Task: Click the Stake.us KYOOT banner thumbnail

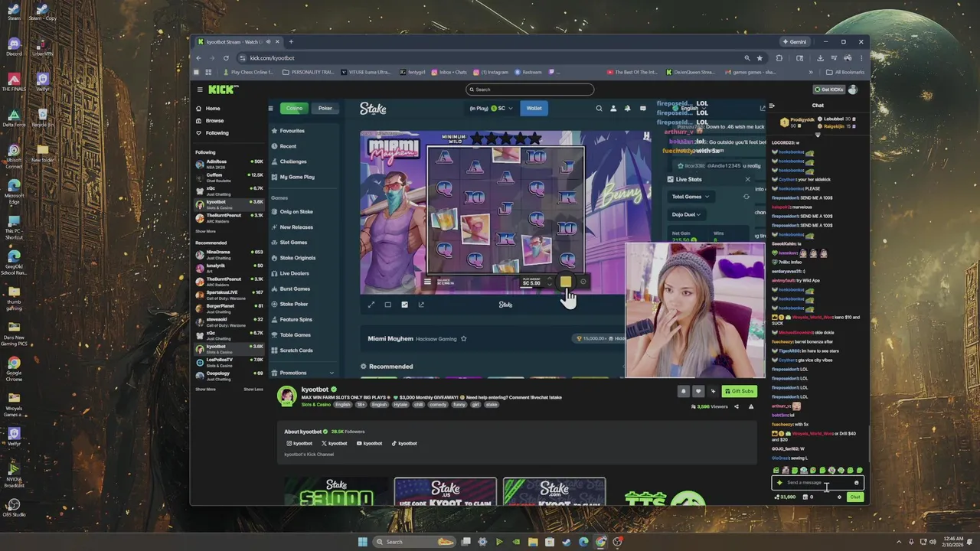Action: point(445,491)
